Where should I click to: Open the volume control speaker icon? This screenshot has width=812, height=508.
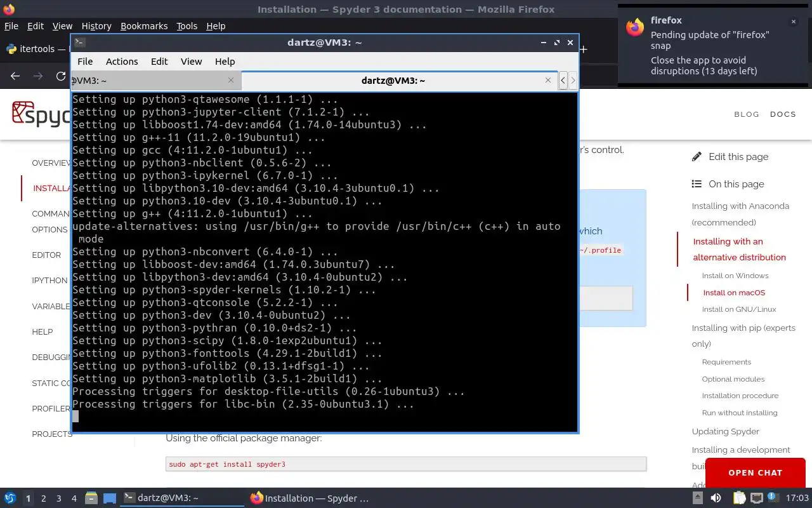tap(716, 498)
